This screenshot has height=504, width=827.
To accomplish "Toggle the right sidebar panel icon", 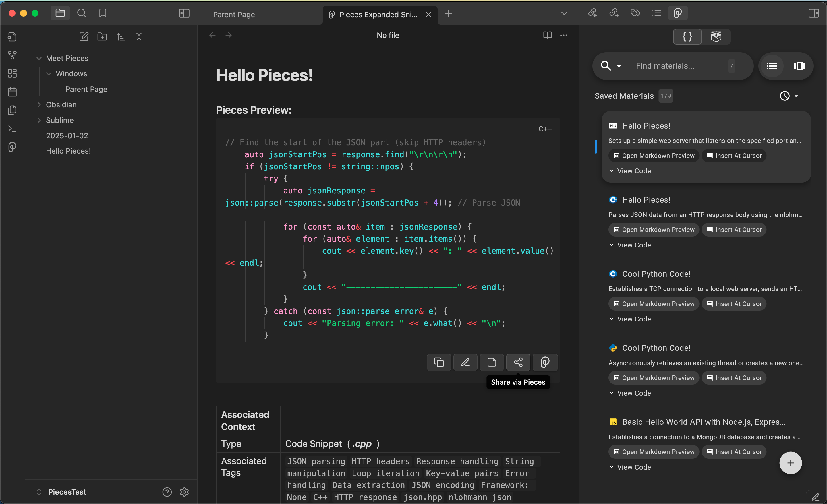I will (x=814, y=13).
